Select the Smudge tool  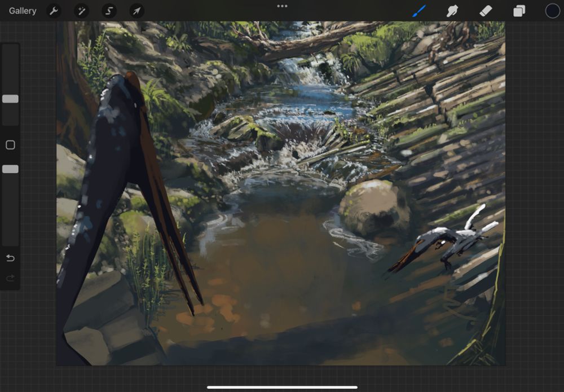pos(452,11)
